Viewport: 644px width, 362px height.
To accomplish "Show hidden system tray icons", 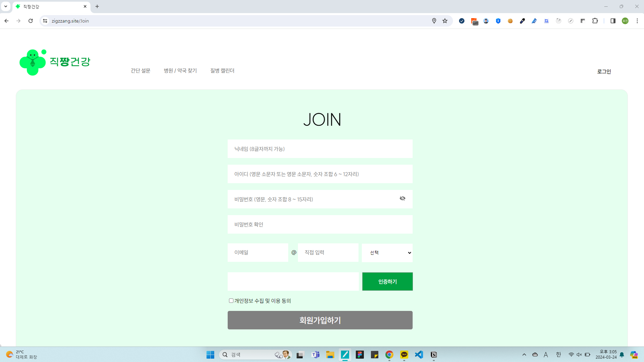I will [524, 355].
